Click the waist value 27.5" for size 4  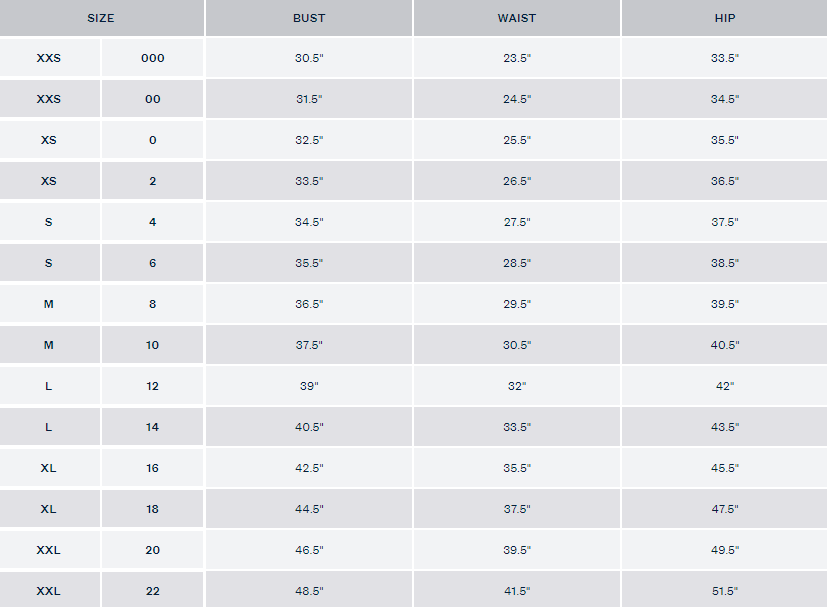click(x=517, y=222)
